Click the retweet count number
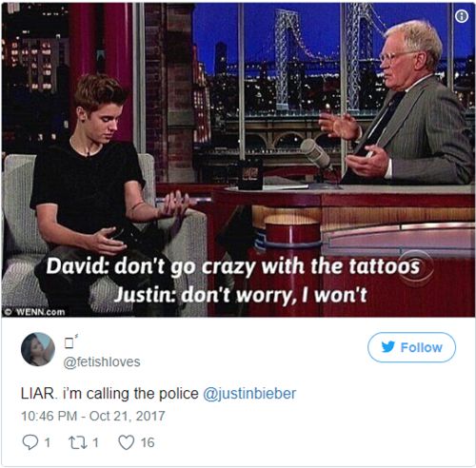 pos(95,442)
